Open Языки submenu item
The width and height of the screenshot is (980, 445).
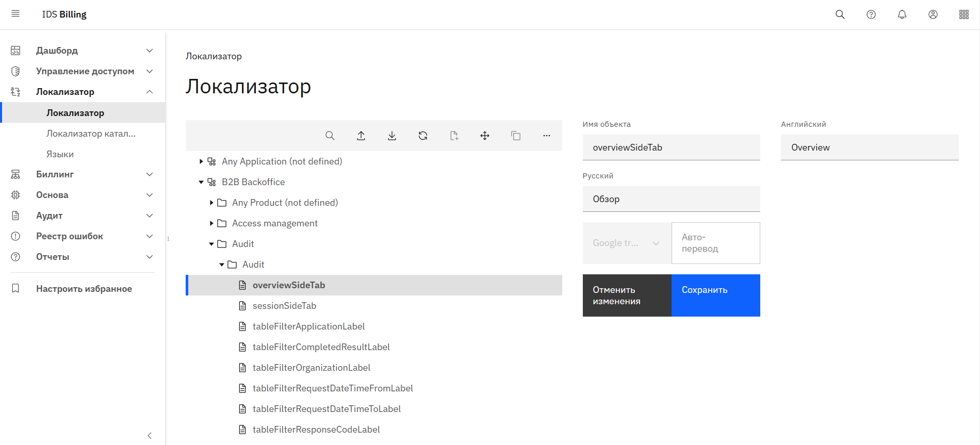(x=60, y=154)
